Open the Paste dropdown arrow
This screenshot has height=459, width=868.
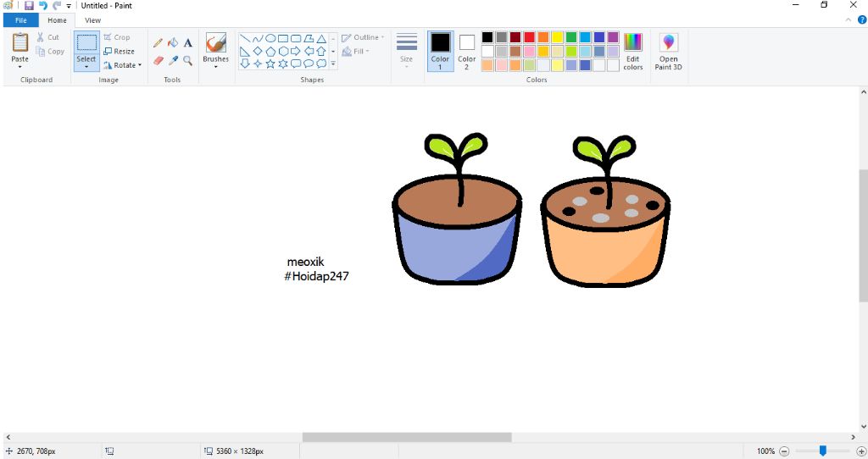pyautogui.click(x=20, y=67)
